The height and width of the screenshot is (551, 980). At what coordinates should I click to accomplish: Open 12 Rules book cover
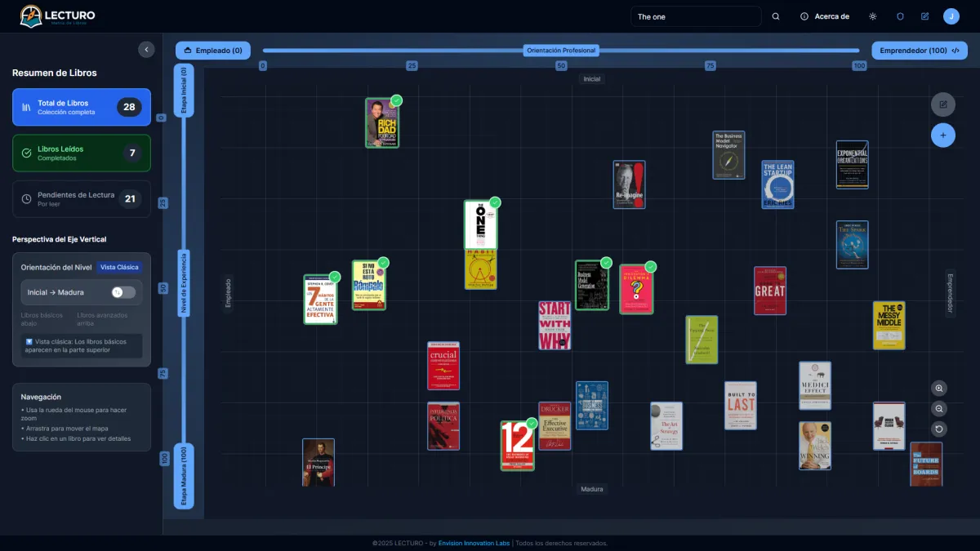[x=517, y=446]
